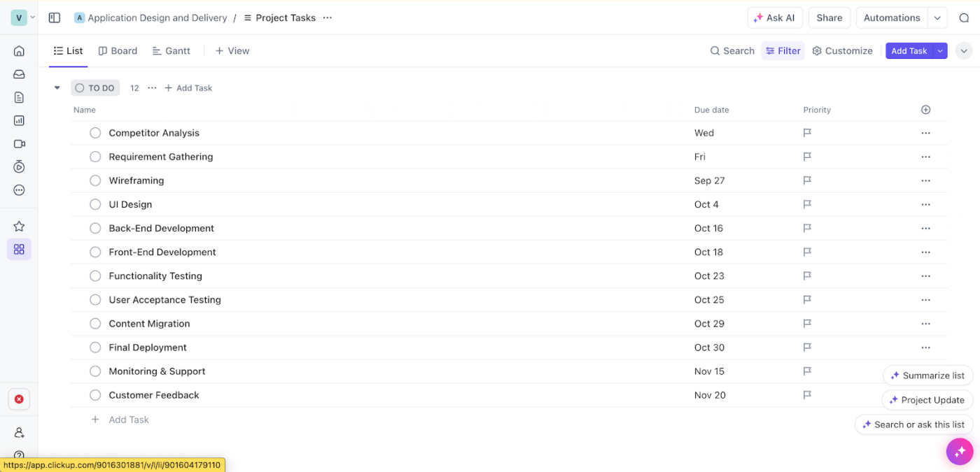Set priority flag for Customer Feedback
This screenshot has height=472, width=980.
807,395
